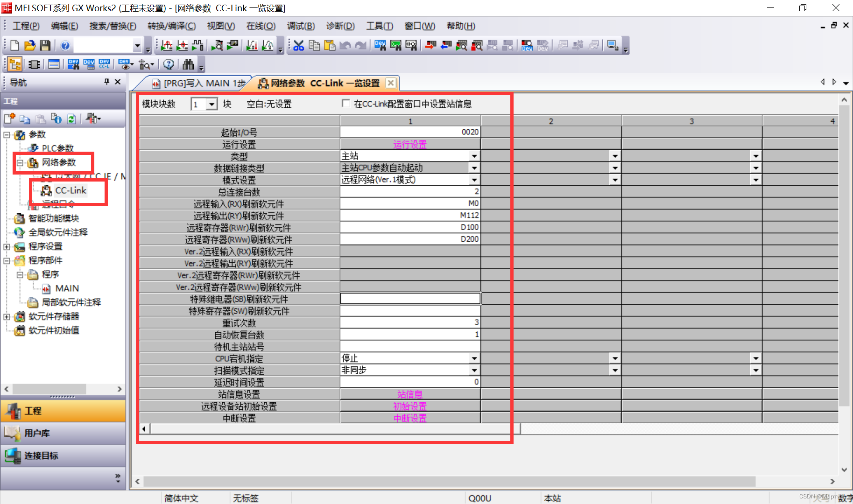Select the MAIN program tree item

pyautogui.click(x=67, y=288)
